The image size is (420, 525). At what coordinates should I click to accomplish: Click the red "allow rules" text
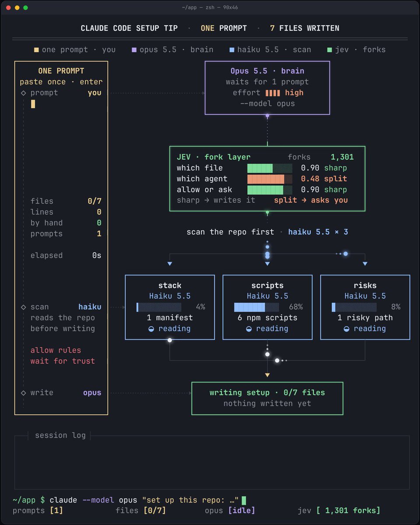[x=56, y=350]
